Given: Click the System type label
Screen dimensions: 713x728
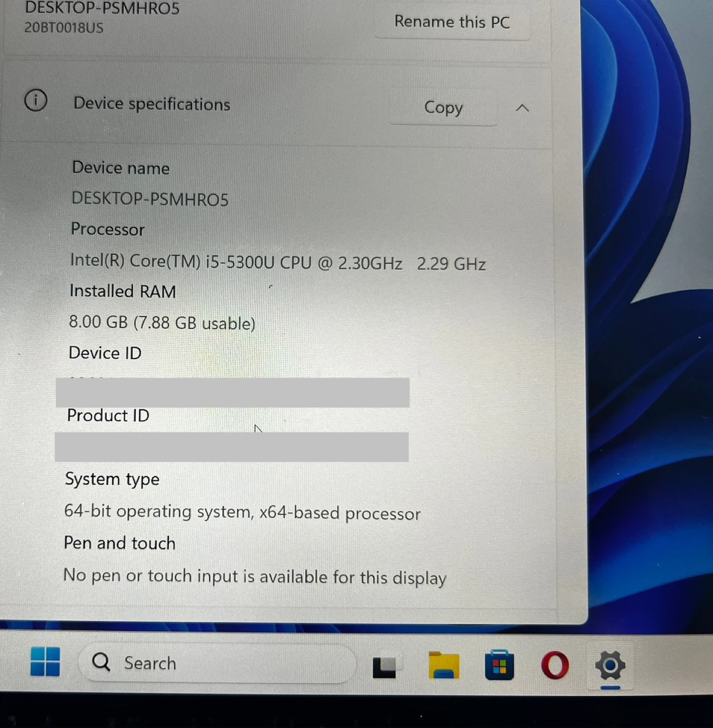Looking at the screenshot, I should pos(112,479).
